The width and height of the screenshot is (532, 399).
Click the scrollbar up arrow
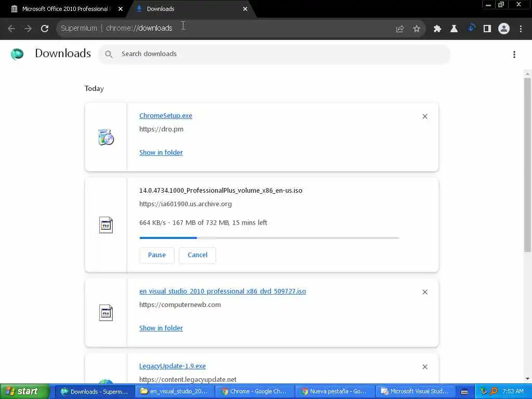(x=527, y=74)
